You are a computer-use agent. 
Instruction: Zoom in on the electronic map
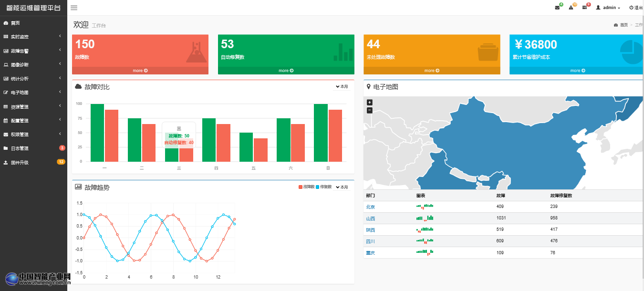[369, 103]
